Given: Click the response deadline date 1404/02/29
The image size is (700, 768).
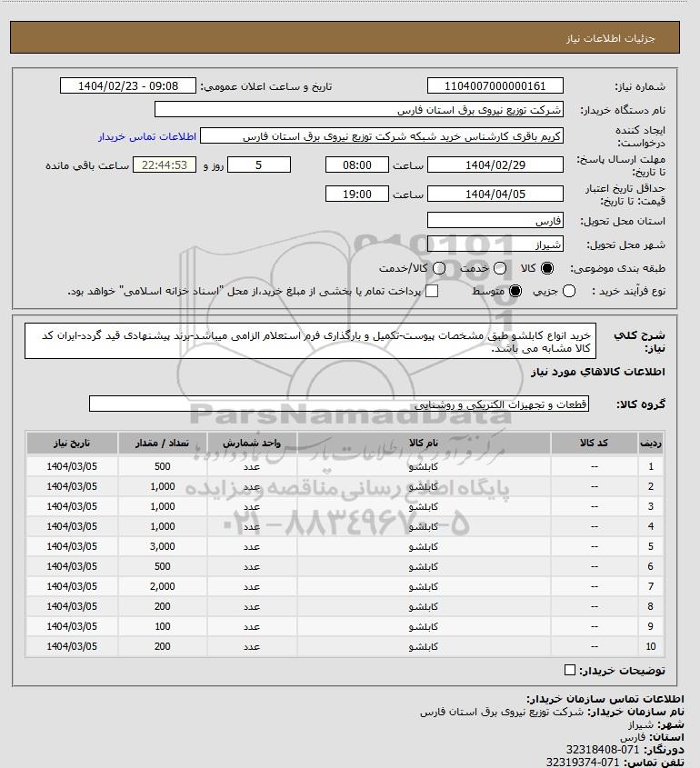Looking at the screenshot, I should [x=495, y=165].
